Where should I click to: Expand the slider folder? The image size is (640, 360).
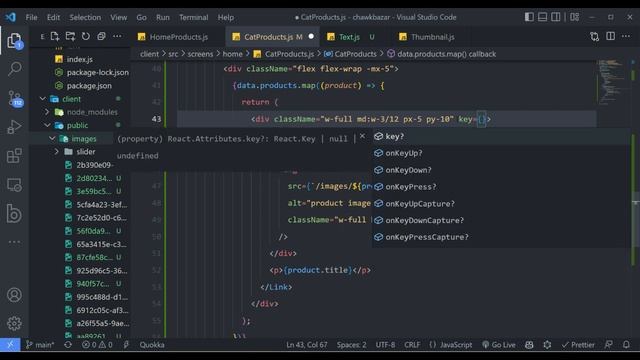click(57, 151)
